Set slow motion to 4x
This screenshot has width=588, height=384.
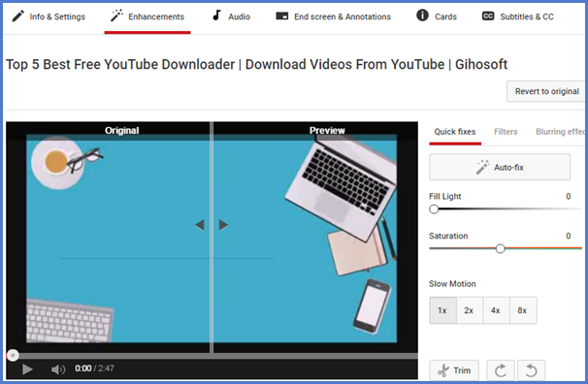tap(496, 310)
